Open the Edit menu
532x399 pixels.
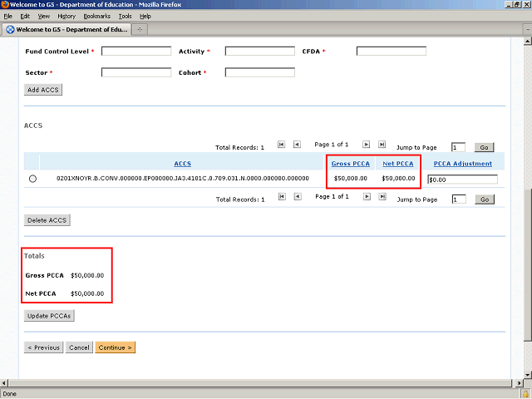click(25, 17)
